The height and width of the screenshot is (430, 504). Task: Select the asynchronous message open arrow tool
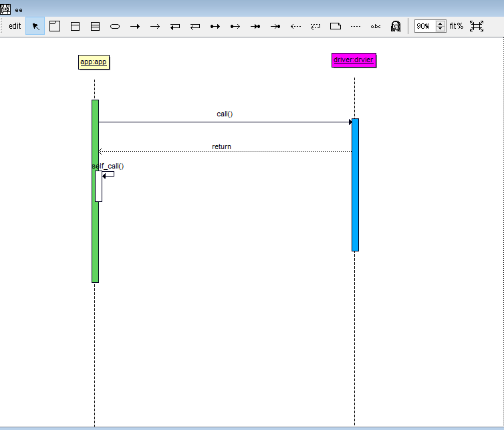coord(155,26)
